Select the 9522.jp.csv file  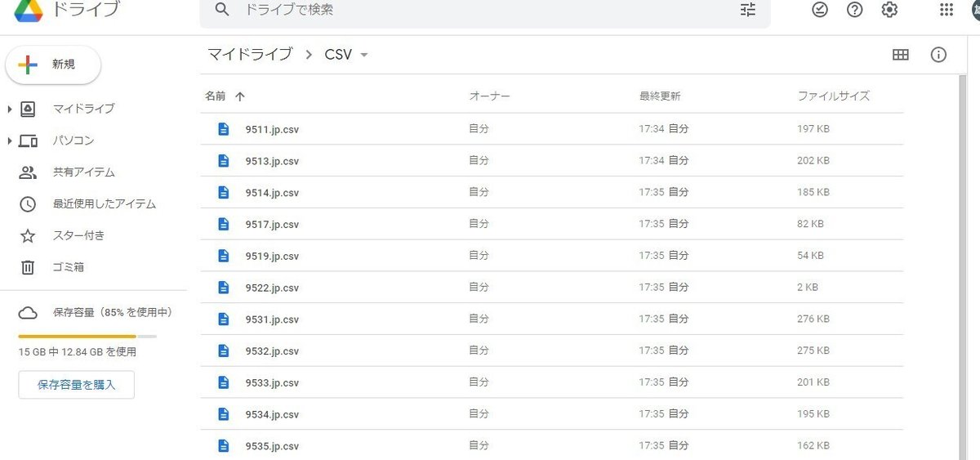coord(272,288)
